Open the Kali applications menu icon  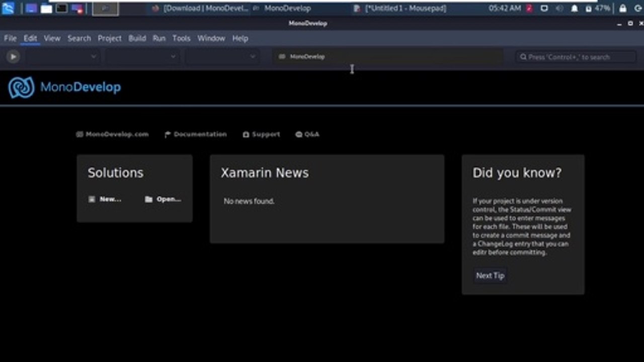tap(8, 8)
